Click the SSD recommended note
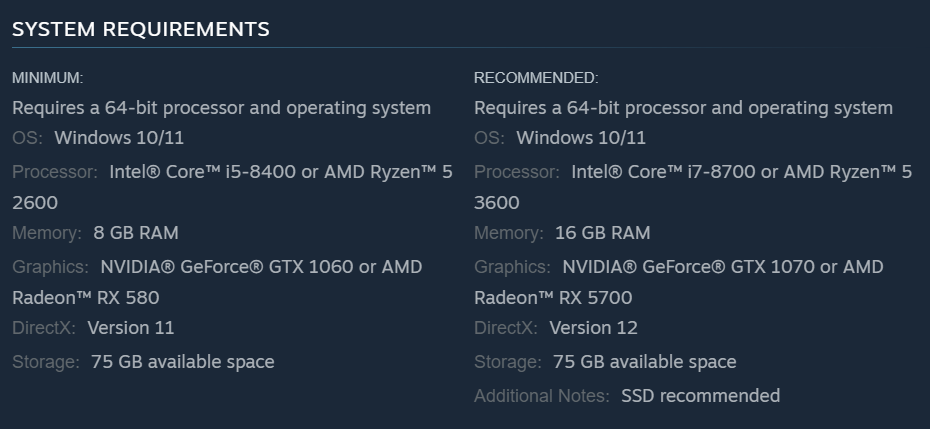The width and height of the screenshot is (930, 429). click(700, 396)
